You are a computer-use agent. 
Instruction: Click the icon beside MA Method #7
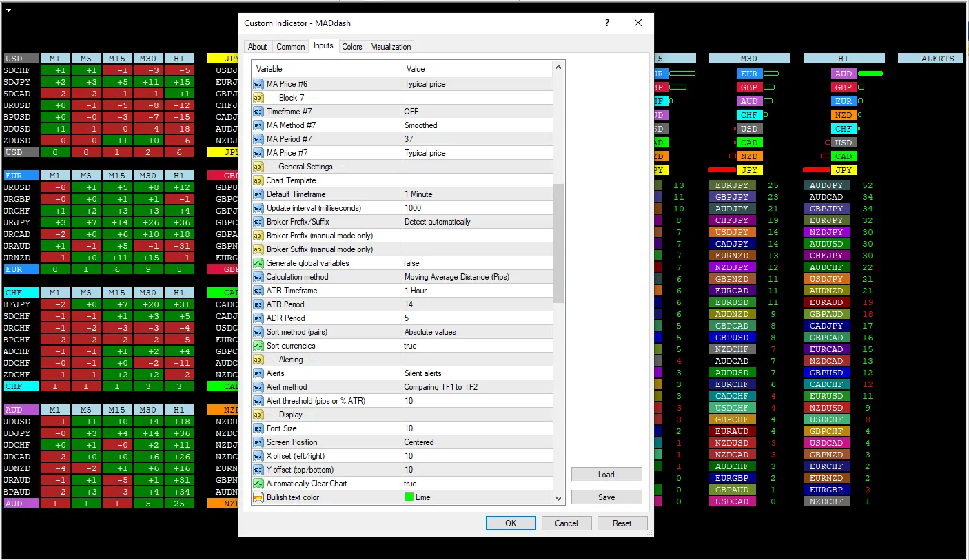[x=258, y=125]
